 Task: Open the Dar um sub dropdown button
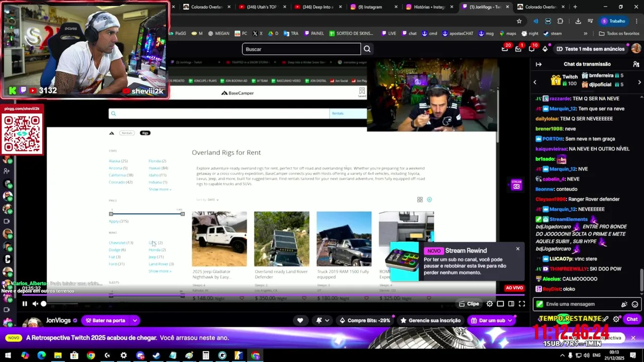492,320
